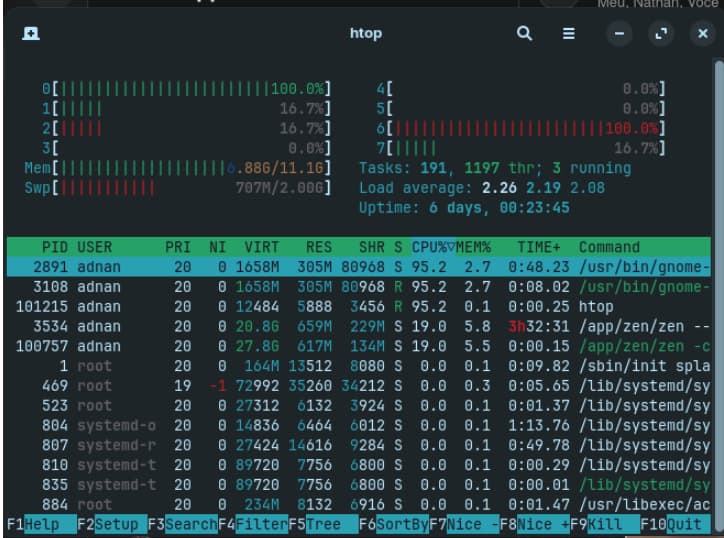Sort by the PRI column header
Image resolution: width=724 pixels, height=538 pixels.
click(x=178, y=247)
